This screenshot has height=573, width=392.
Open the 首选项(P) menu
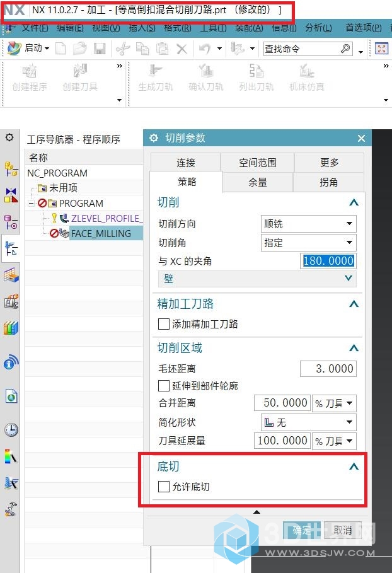click(364, 28)
